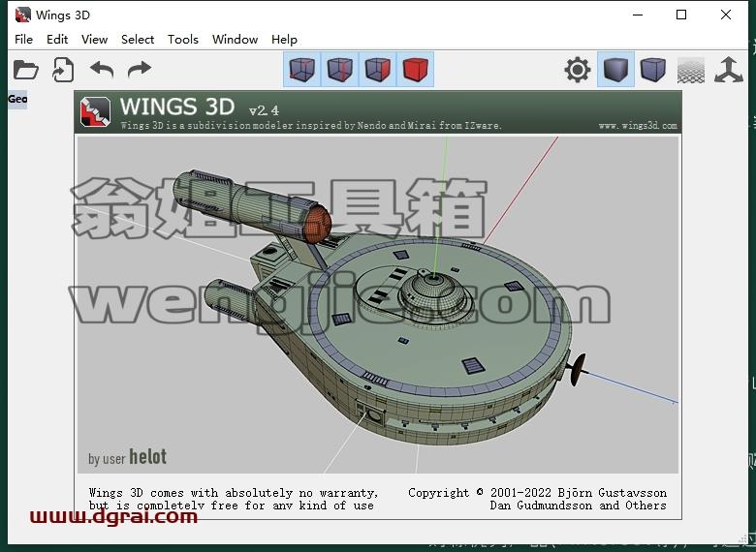This screenshot has height=552, width=756.
Task: Close the Wings 3D window
Action: click(726, 15)
